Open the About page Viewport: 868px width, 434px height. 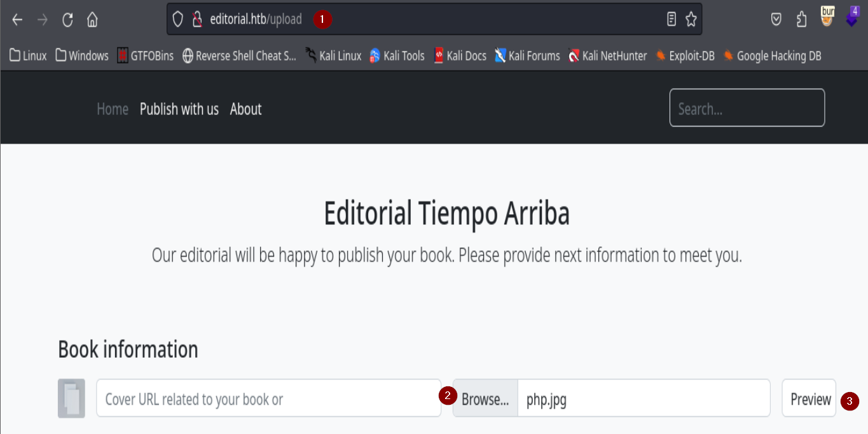click(x=245, y=109)
